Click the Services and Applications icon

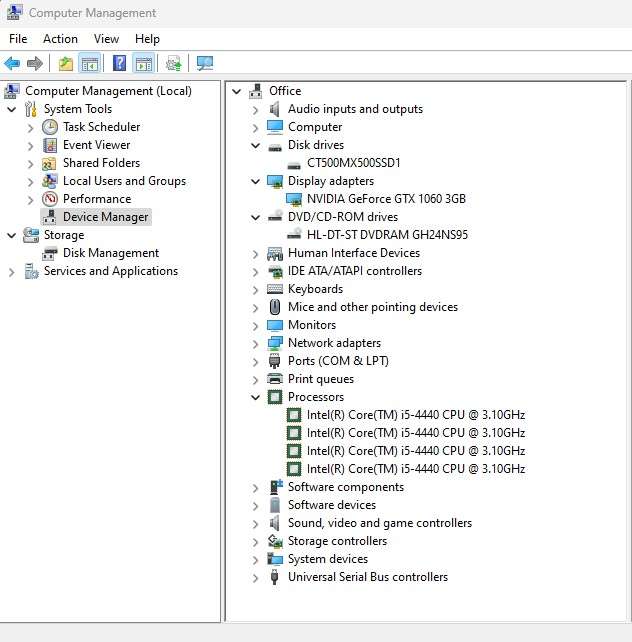point(31,271)
